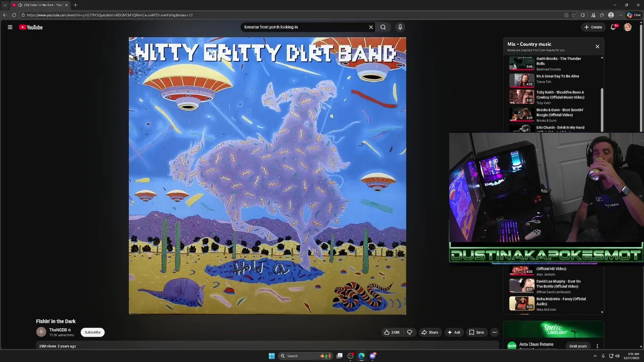
Task: Open the browser apps grid icon
Action: click(566, 15)
